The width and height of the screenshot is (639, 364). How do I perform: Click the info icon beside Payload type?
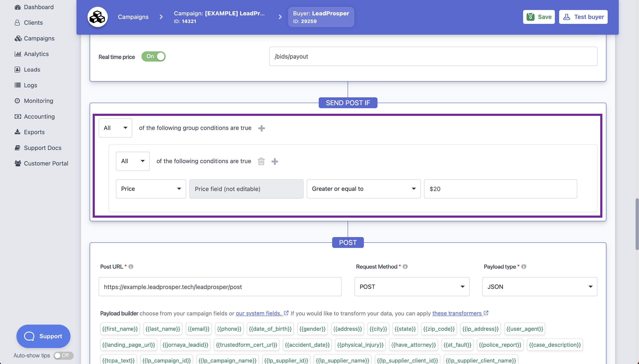tap(524, 266)
